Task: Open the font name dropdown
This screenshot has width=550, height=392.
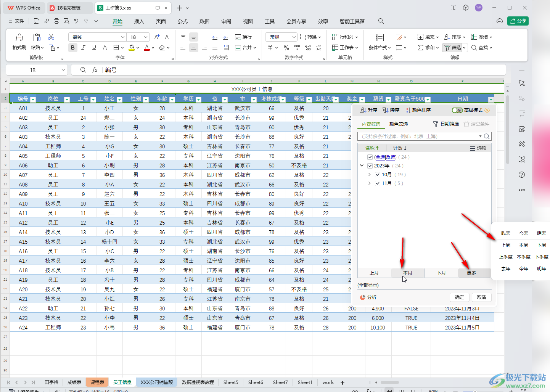Action: pyautogui.click(x=123, y=37)
